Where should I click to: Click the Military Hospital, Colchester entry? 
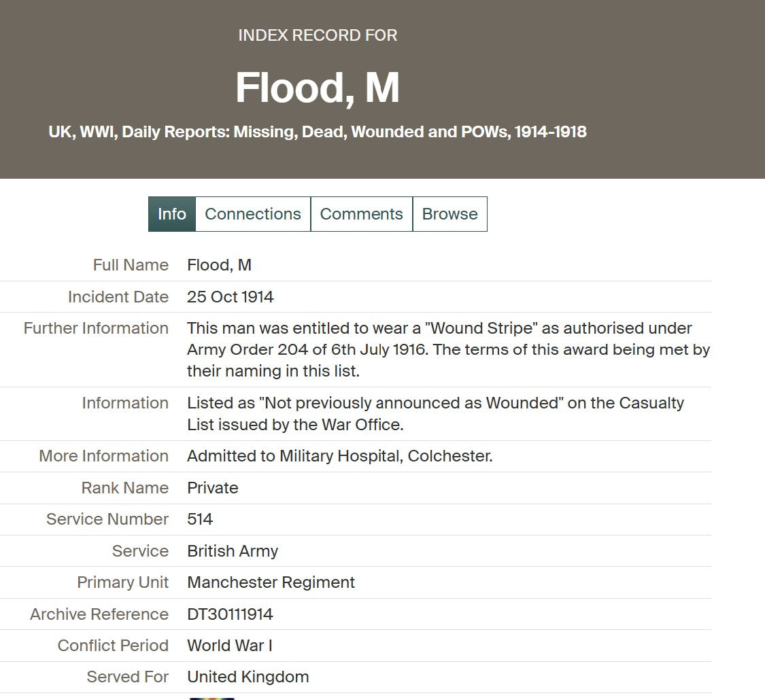(x=340, y=456)
